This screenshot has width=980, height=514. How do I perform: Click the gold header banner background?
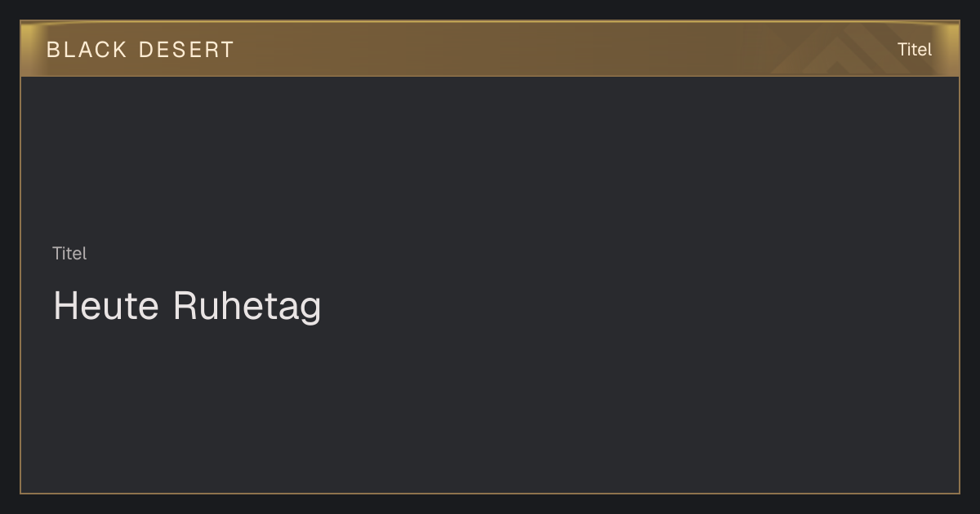click(490, 49)
